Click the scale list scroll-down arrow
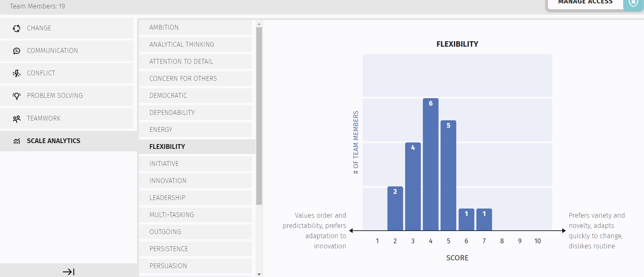Viewport: 644px width, 277px height. pyautogui.click(x=259, y=274)
